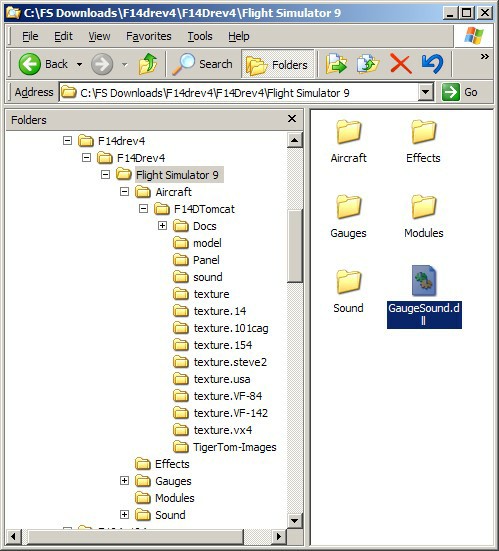Select texture.usa folder in tree
499x551 pixels.
tap(212, 379)
